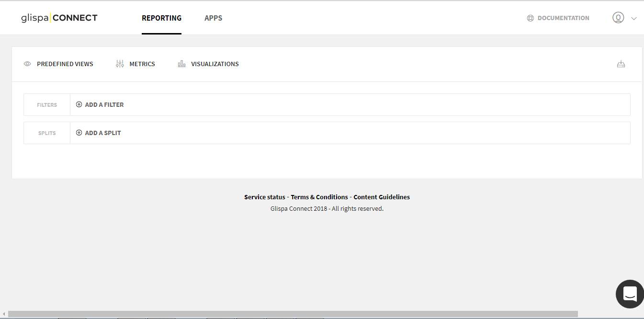This screenshot has height=319, width=644.
Task: Click the eye icon for Predefined Views
Action: (x=27, y=64)
